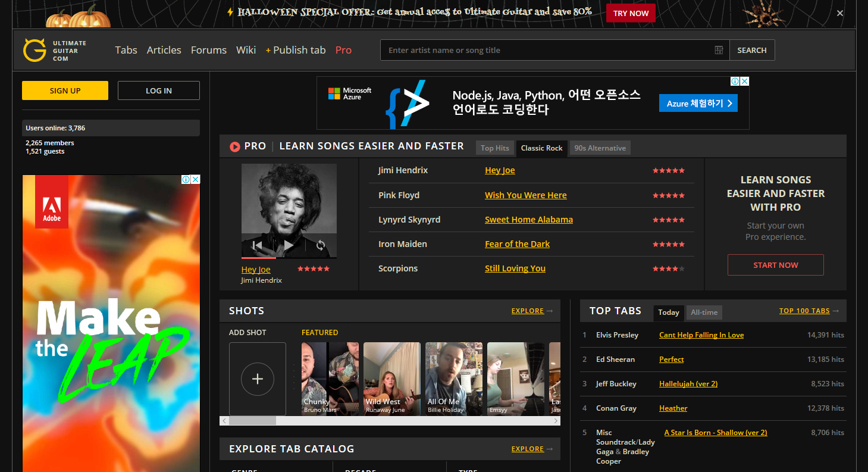Click the SIGN UP button
The image size is (868, 472).
(65, 90)
